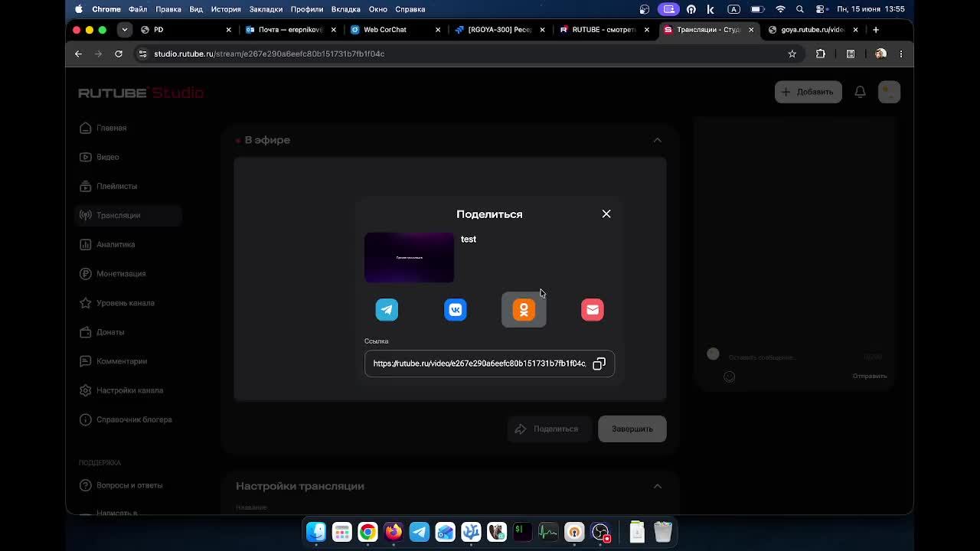The width and height of the screenshot is (980, 551).
Task: Open Telegram from the Dock
Action: [420, 532]
